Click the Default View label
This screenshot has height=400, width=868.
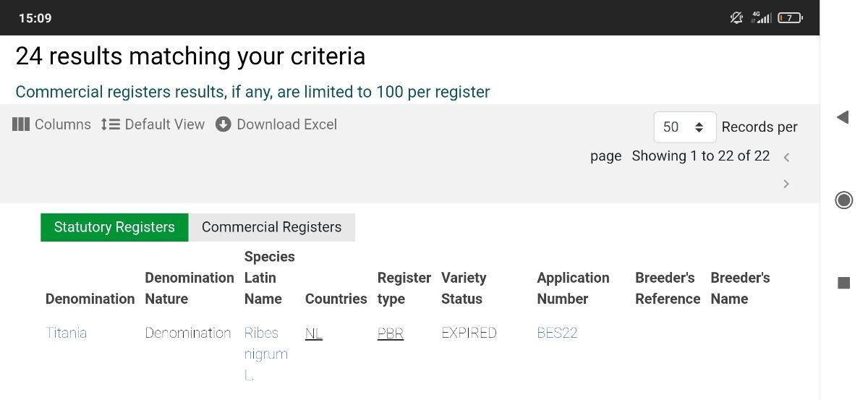[164, 124]
